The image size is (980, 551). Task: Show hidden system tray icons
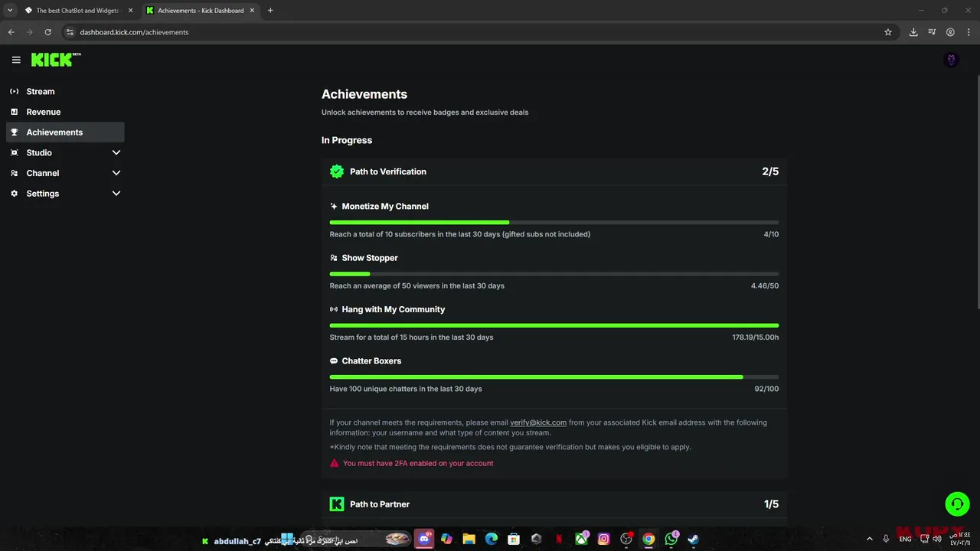click(x=869, y=539)
